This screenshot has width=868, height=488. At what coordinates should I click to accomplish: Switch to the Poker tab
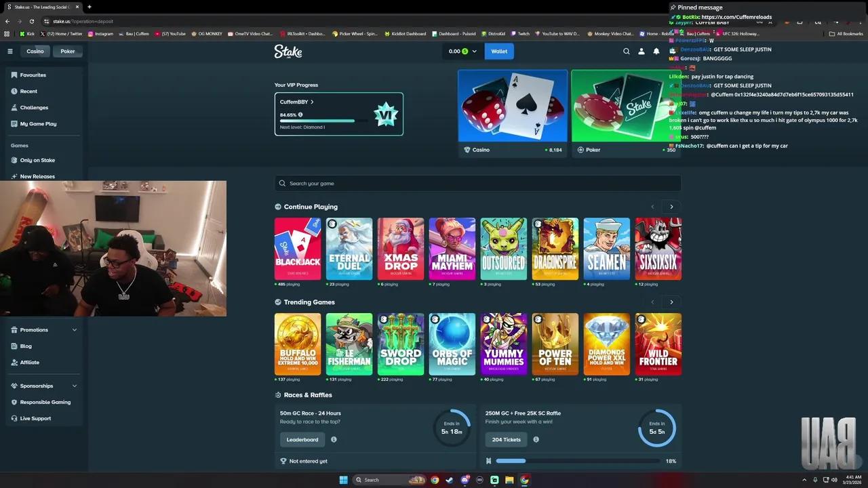67,51
